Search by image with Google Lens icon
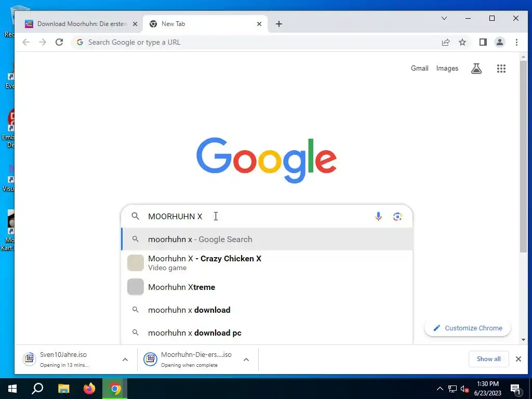532x399 pixels. tap(397, 216)
